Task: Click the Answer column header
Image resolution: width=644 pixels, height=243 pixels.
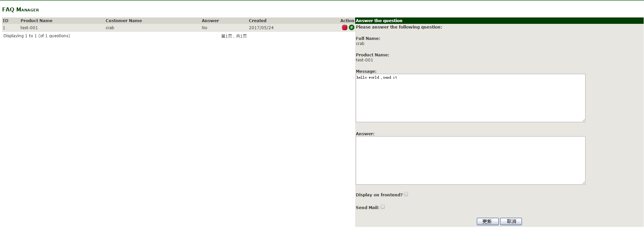Action: pyautogui.click(x=210, y=21)
